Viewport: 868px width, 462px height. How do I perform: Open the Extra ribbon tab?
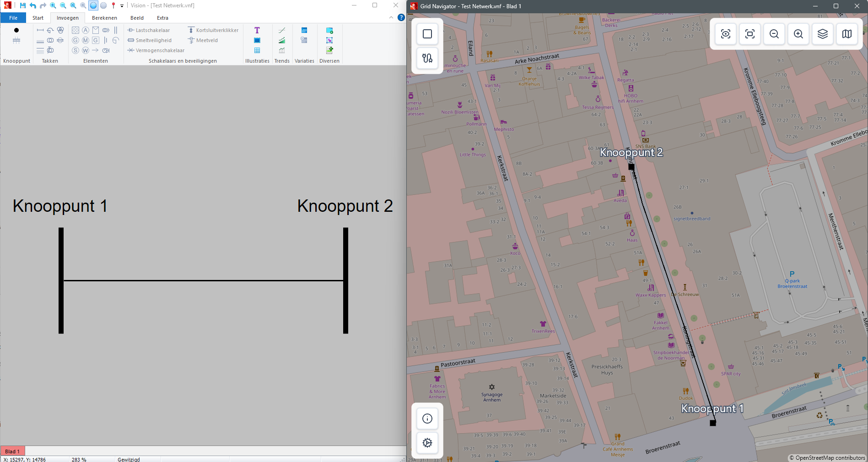(x=162, y=18)
